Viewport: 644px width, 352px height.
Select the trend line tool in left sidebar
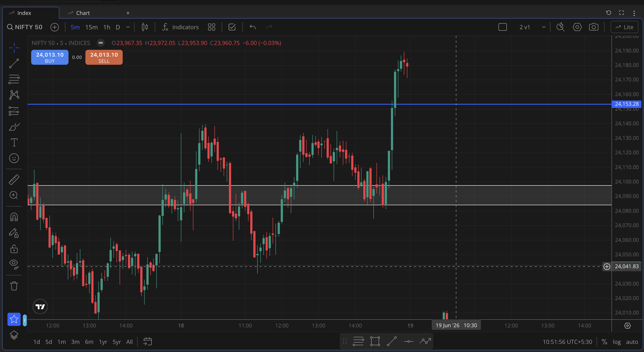(x=14, y=63)
